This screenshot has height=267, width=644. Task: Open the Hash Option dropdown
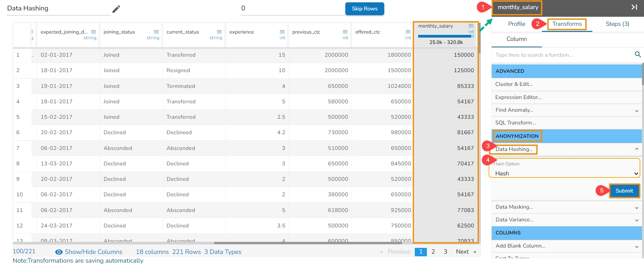[x=566, y=173]
